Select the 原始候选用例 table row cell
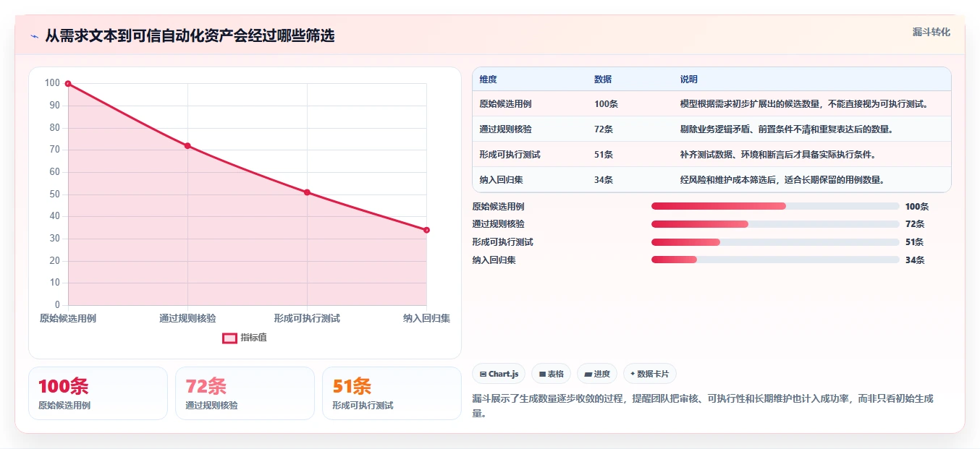The width and height of the screenshot is (980, 449). [x=505, y=104]
